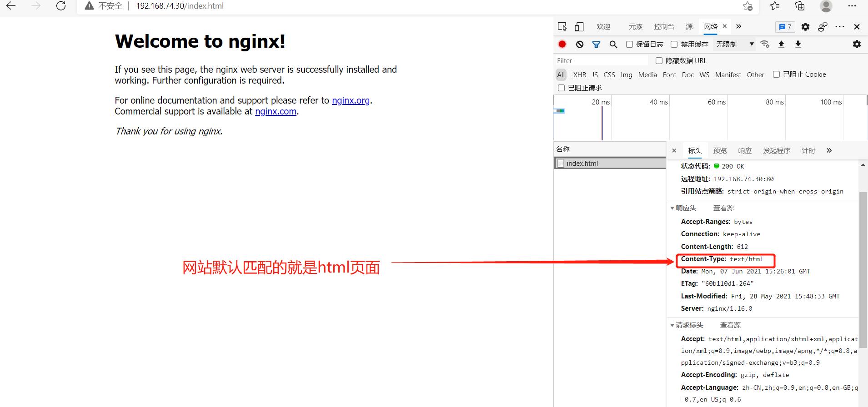Click the 名称 column header
Image resolution: width=868 pixels, height=407 pixels.
(610, 149)
